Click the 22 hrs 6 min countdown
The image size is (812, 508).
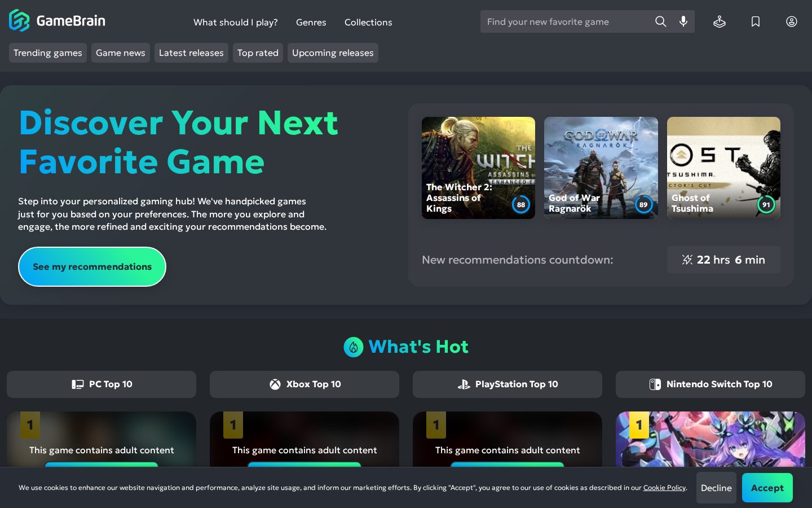click(723, 260)
